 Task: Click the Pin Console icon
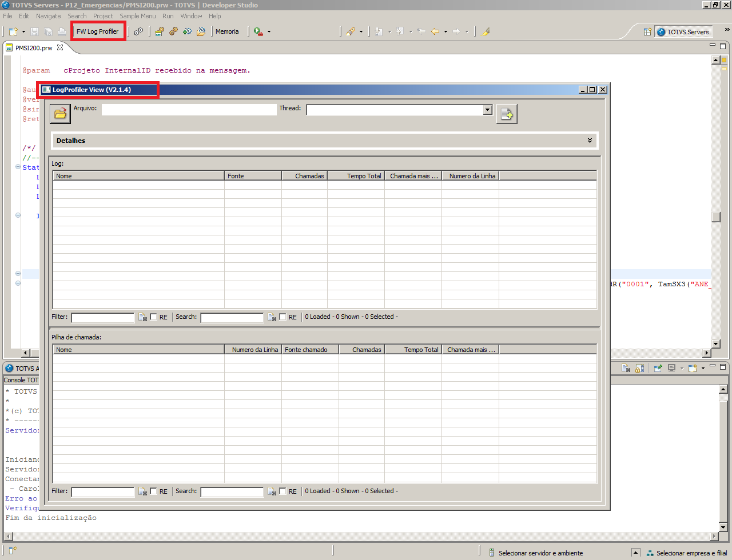[658, 368]
